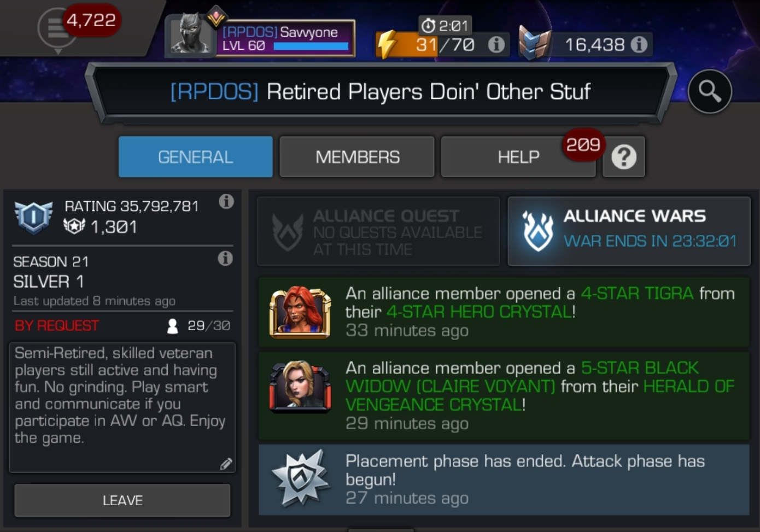Select the Black Panther player avatar
This screenshot has width=760, height=532.
click(190, 34)
